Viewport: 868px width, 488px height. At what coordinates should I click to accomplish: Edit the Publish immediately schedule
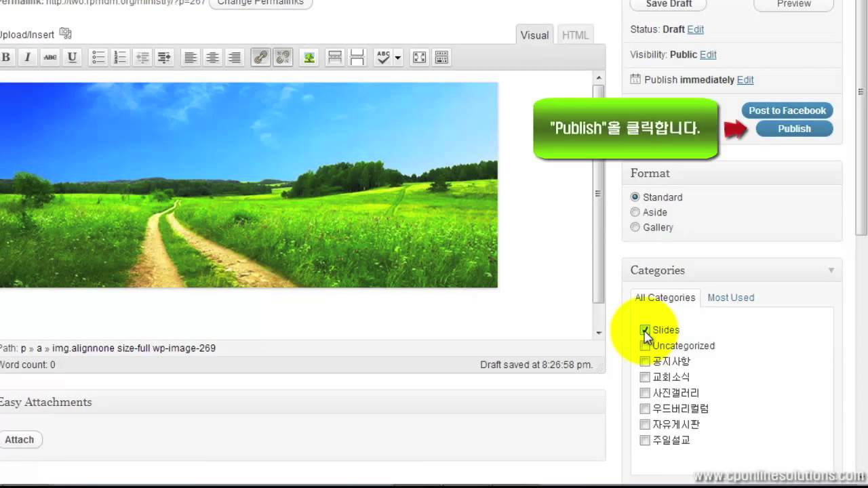(745, 80)
